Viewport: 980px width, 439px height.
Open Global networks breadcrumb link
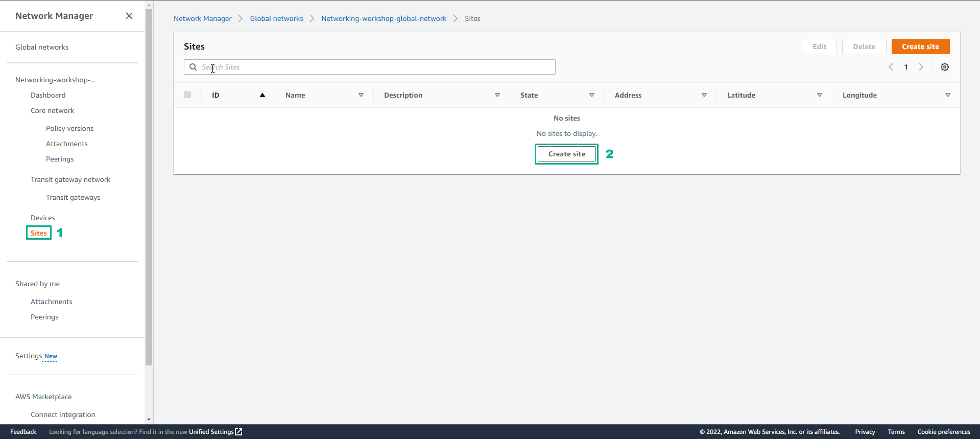[276, 18]
